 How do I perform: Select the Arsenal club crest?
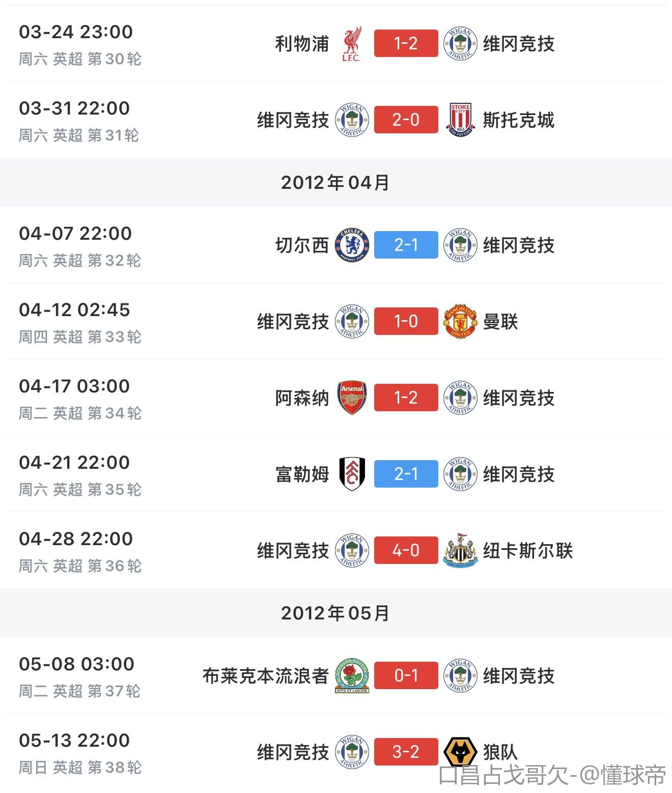coord(352,398)
